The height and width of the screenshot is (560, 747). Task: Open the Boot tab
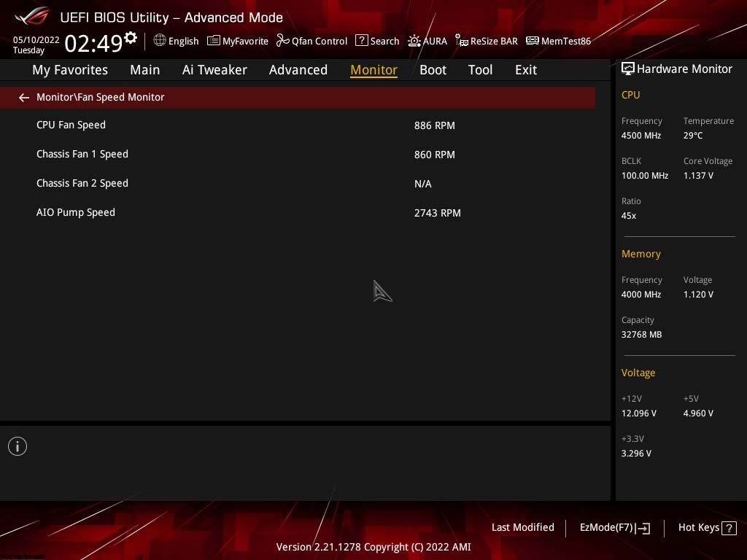(433, 70)
